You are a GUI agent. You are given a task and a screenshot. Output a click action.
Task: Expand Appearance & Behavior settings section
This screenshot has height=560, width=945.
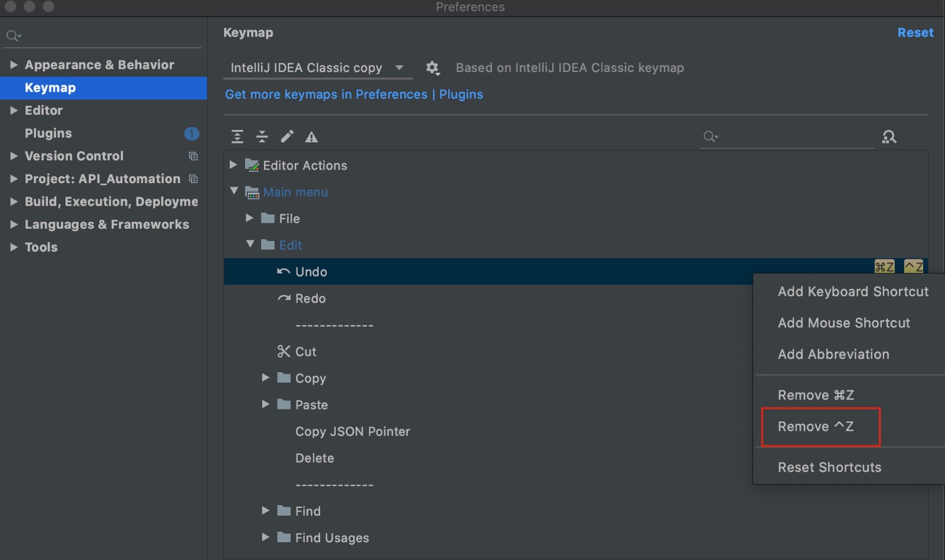click(x=14, y=64)
